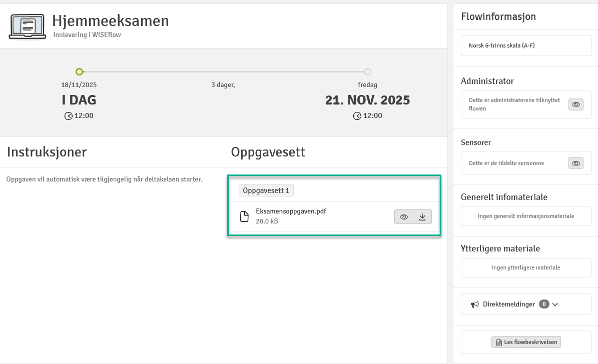Preview Eksamensoppgaven.pdf with the eye icon
Screen dimensions: 598x364
coord(403,216)
